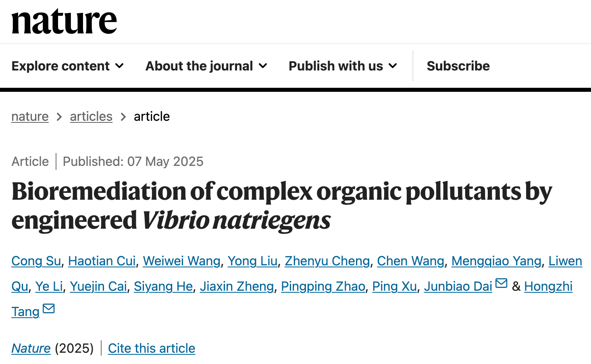Click author Mengqiao Yang
Screen dimensions: 591x364
(x=496, y=261)
